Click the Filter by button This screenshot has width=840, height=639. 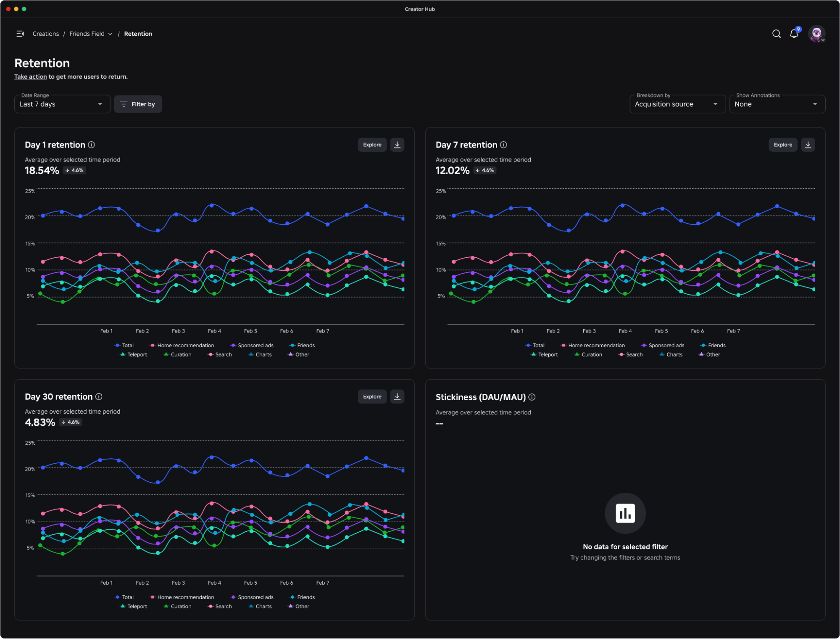pos(138,104)
